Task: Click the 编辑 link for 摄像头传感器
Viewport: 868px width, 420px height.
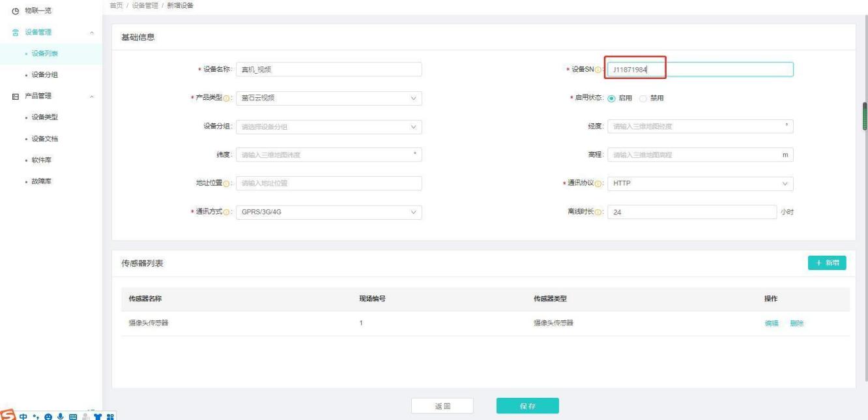Action: 771,323
